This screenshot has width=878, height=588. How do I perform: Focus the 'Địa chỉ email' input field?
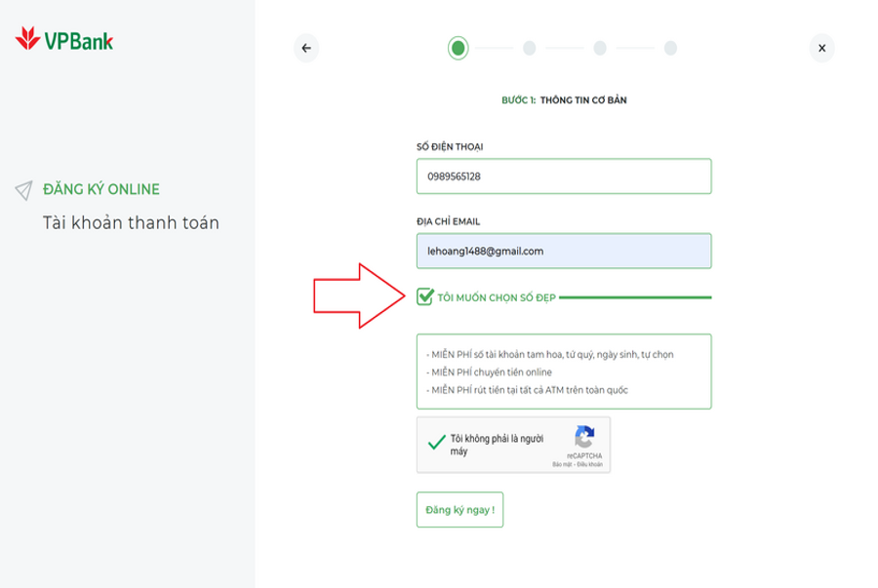(564, 251)
